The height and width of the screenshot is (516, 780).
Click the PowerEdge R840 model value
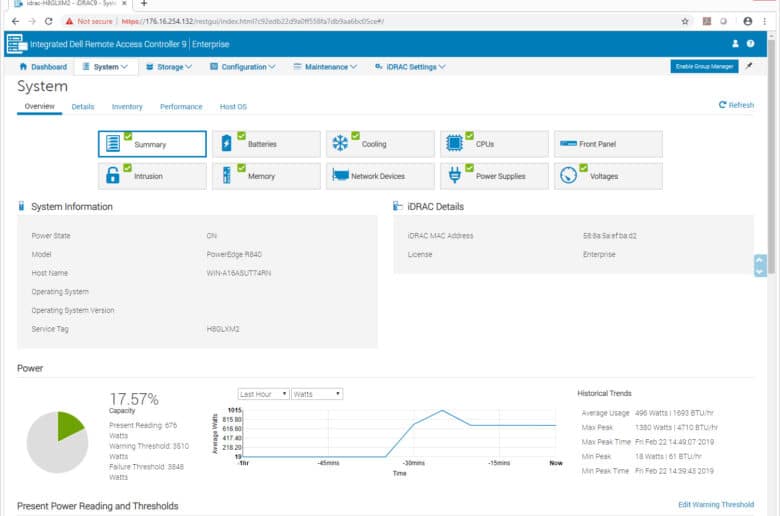point(234,254)
